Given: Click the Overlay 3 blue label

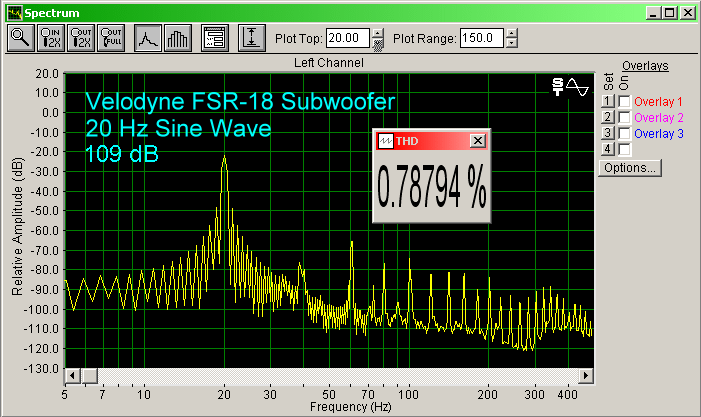Looking at the screenshot, I should [659, 134].
